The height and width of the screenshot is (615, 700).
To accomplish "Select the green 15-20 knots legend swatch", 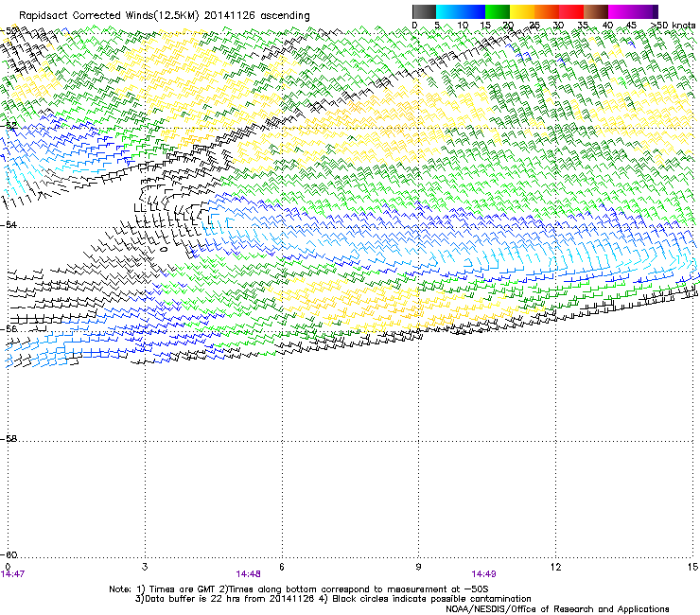I will pos(498,11).
